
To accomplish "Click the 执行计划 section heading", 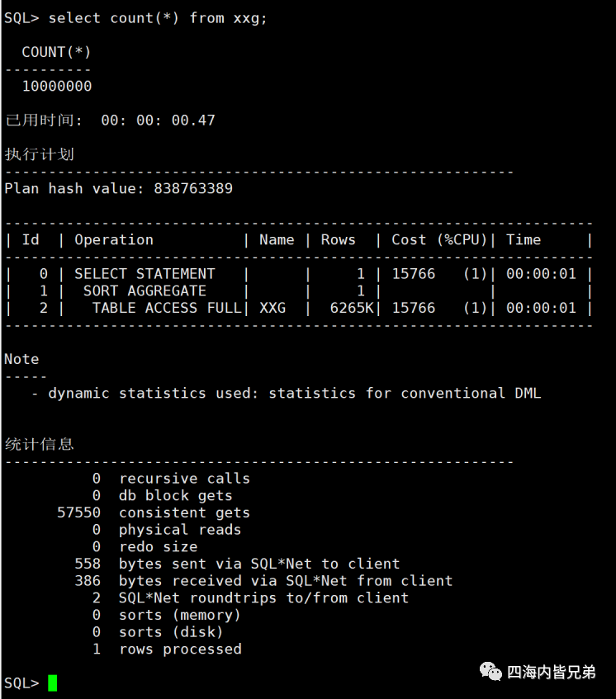I will tap(40, 154).
